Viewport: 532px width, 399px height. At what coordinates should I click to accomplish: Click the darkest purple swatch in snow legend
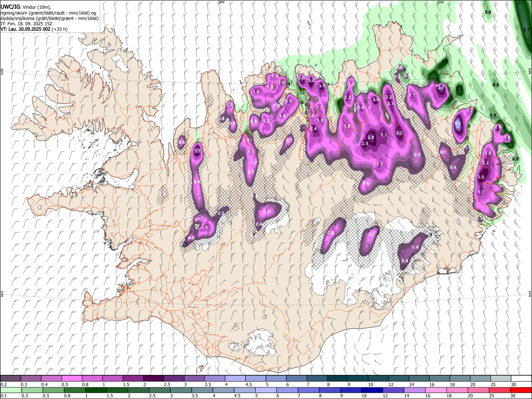click(x=153, y=378)
